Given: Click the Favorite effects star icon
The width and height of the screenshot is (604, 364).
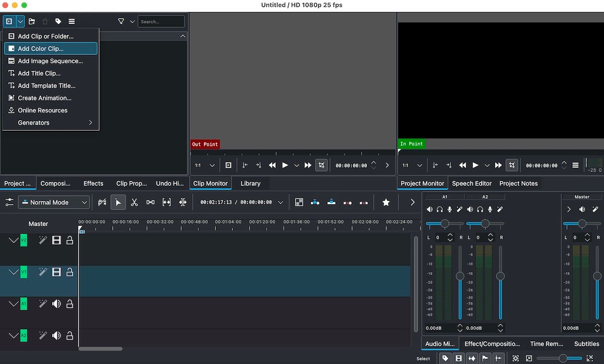Looking at the screenshot, I should [x=386, y=202].
